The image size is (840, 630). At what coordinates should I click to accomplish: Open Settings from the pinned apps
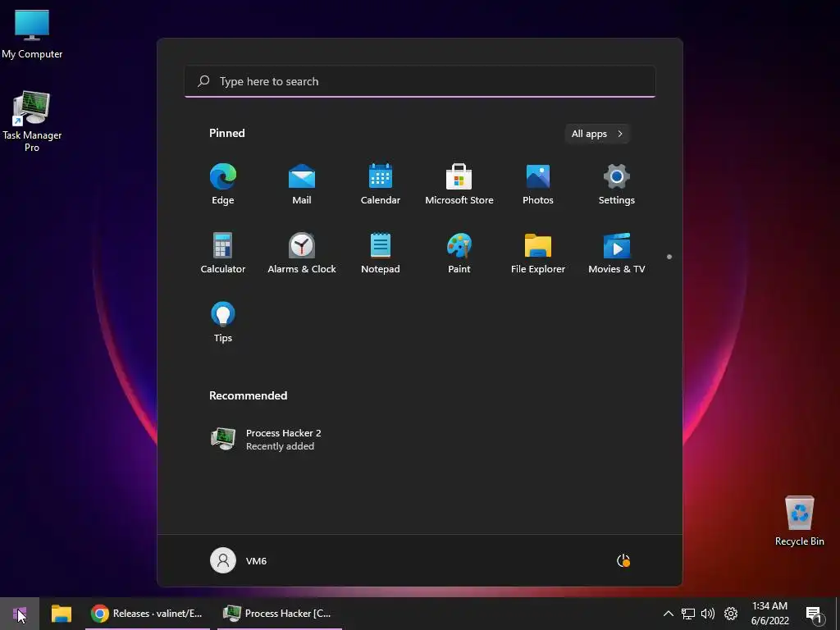pyautogui.click(x=617, y=185)
